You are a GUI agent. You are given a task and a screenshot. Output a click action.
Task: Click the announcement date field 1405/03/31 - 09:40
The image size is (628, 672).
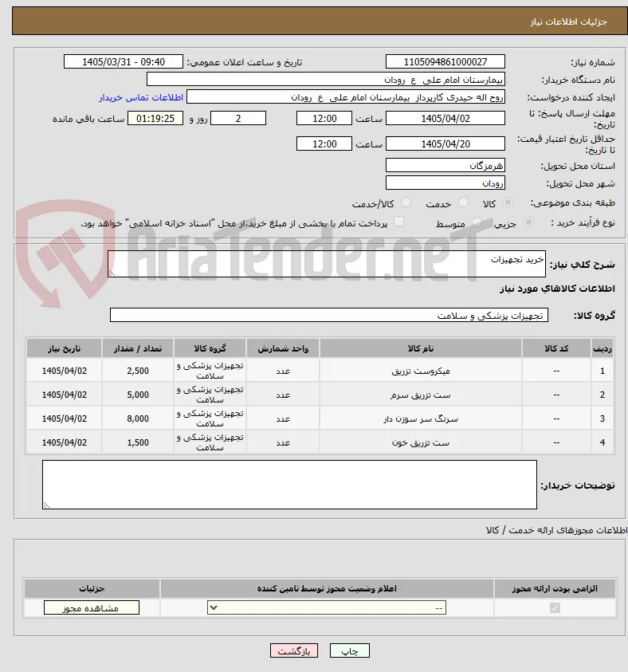pyautogui.click(x=124, y=61)
